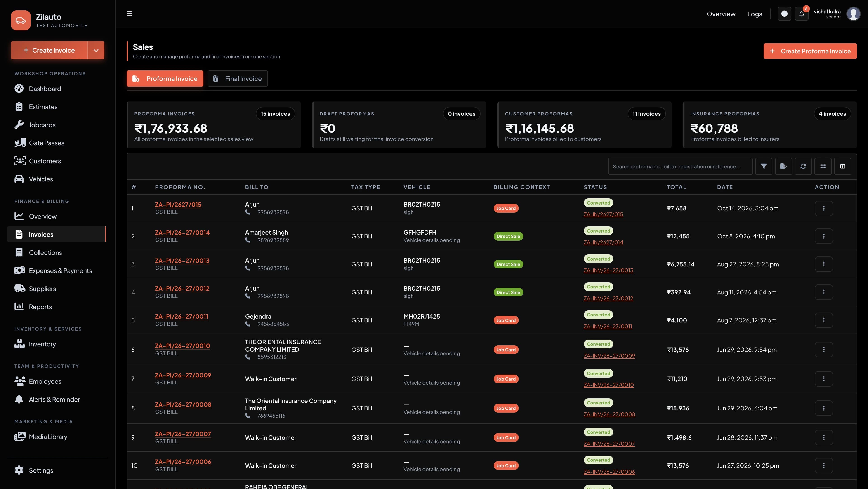Click the Zilauto logo icon
The width and height of the screenshot is (868, 489).
(21, 20)
